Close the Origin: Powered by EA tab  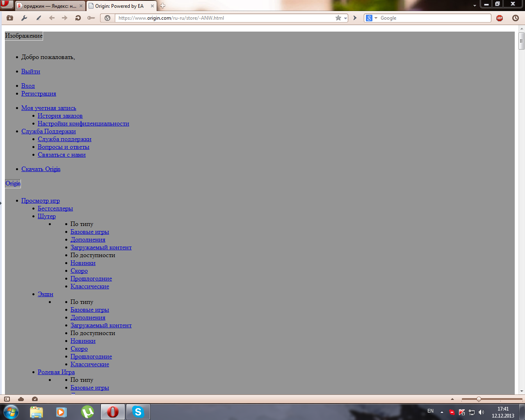(x=152, y=6)
